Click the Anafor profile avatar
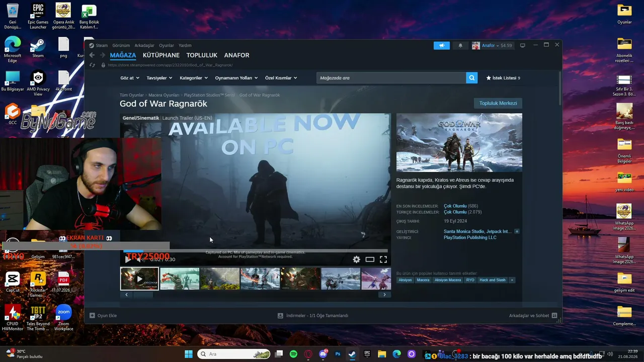This screenshot has height=362, width=644. (476, 45)
